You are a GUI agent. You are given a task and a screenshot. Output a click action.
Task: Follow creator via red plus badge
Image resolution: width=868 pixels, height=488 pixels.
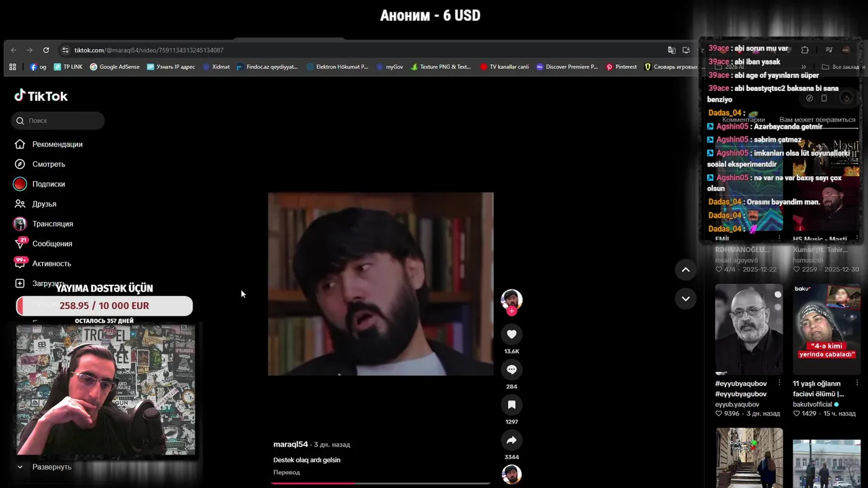tap(511, 311)
